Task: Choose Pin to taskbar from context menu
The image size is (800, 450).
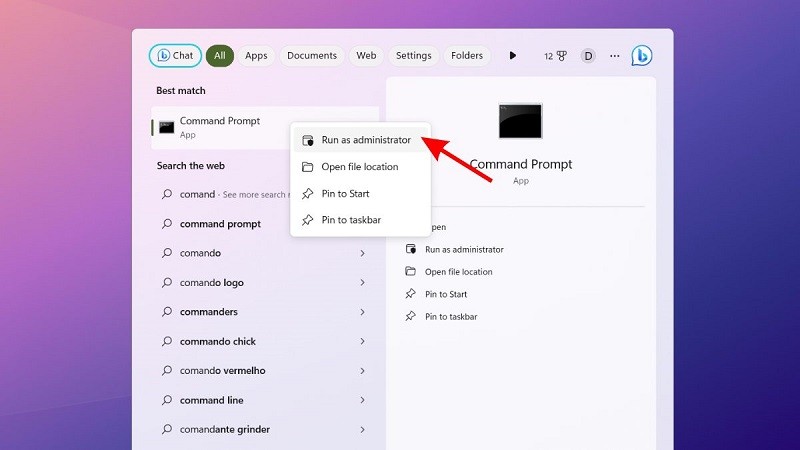Action: [350, 220]
